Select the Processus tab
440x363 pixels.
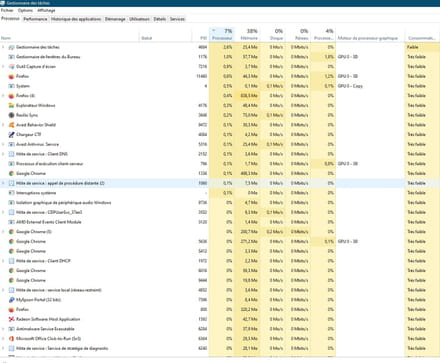10,19
